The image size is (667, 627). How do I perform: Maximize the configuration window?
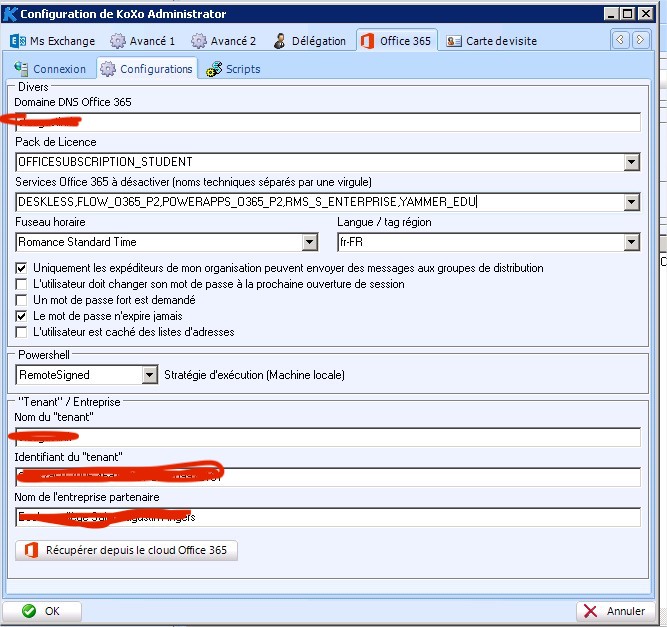click(x=628, y=14)
